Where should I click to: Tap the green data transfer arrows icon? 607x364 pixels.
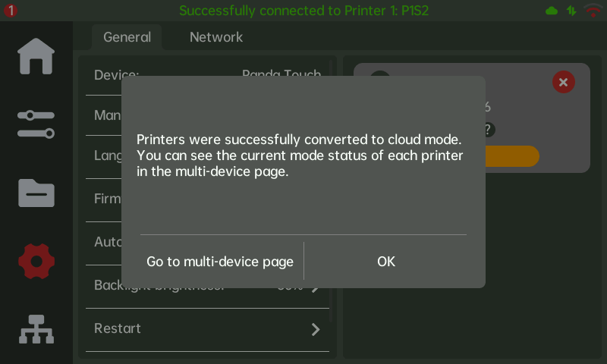click(x=571, y=11)
